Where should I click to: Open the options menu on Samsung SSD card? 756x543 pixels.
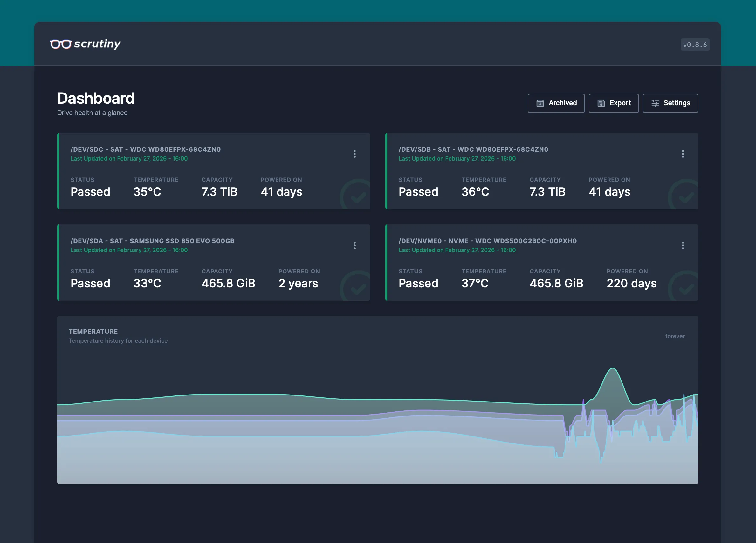355,245
